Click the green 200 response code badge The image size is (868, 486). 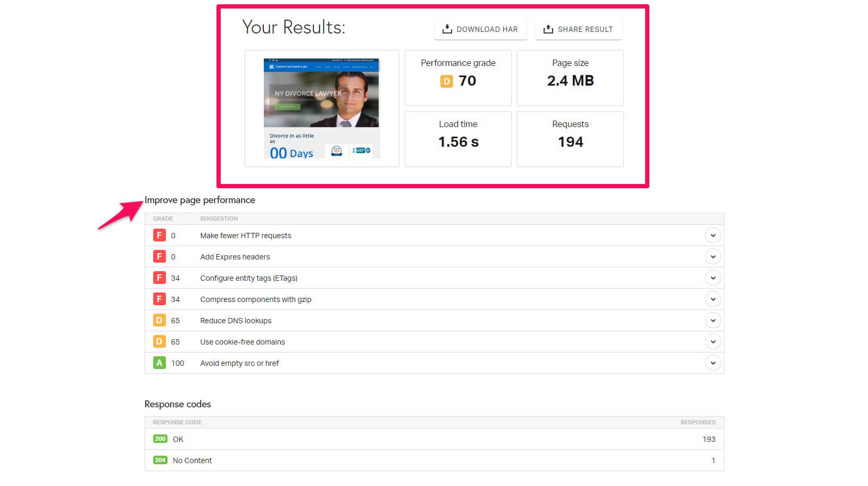tap(160, 439)
